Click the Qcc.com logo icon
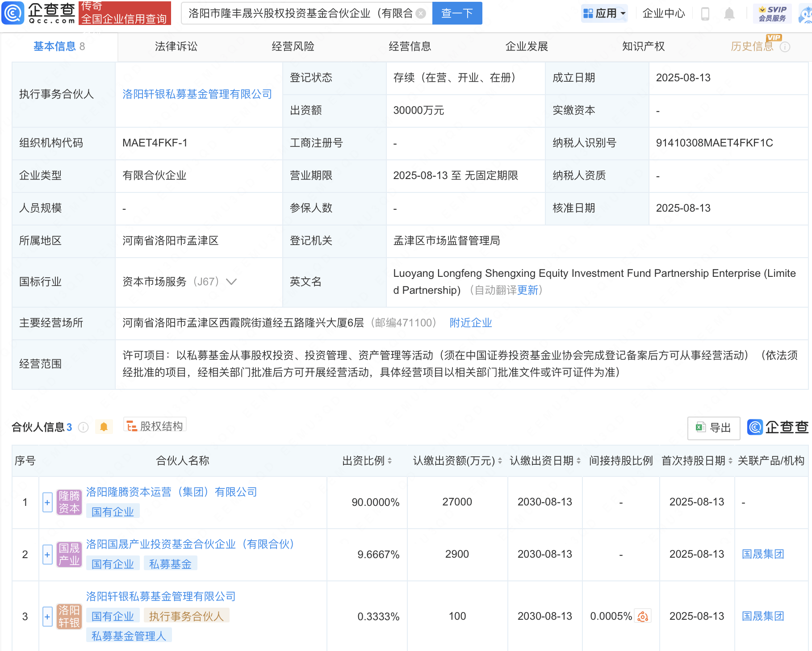The width and height of the screenshot is (812, 651). (x=13, y=13)
